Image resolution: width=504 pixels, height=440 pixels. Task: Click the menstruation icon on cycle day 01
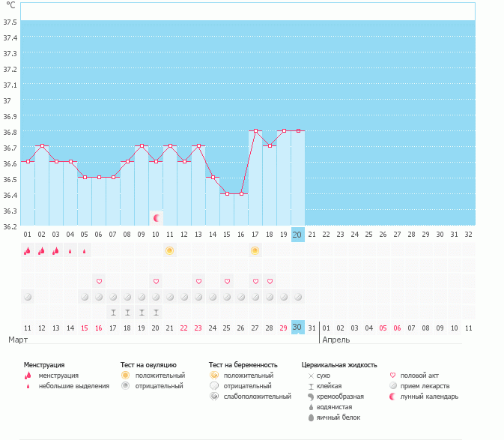click(x=27, y=250)
